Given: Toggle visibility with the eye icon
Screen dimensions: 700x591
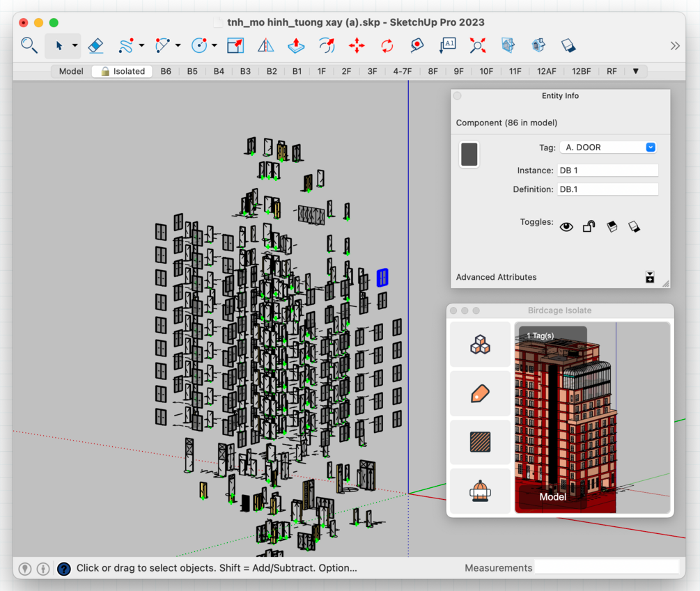Looking at the screenshot, I should (x=566, y=227).
